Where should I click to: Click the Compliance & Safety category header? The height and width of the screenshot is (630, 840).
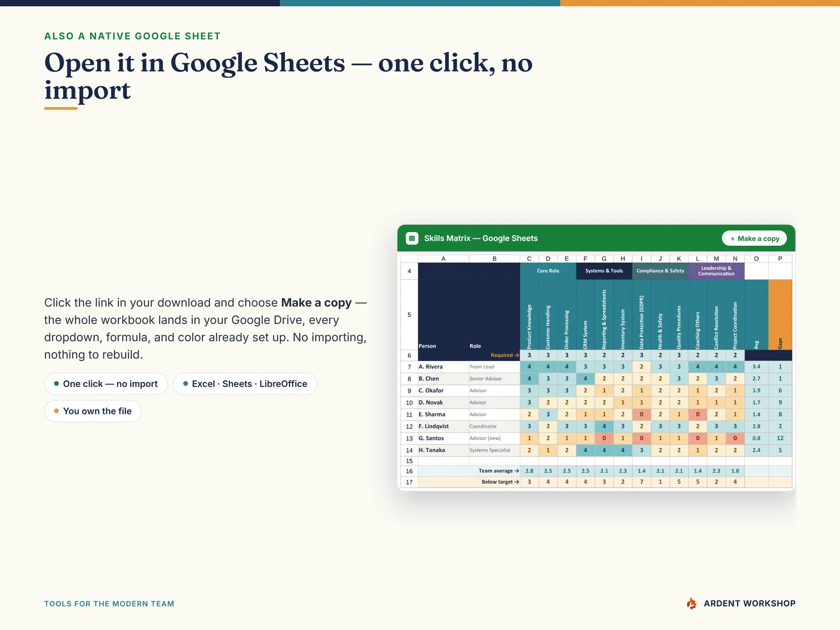(x=660, y=271)
